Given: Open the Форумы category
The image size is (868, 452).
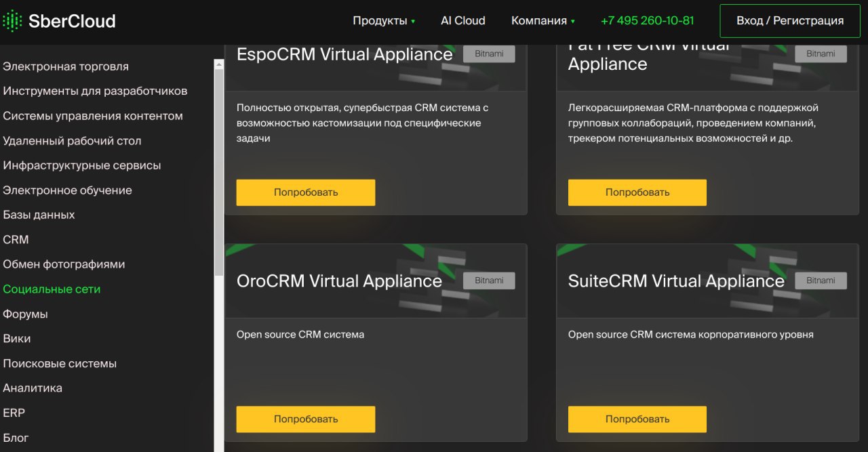Looking at the screenshot, I should coord(25,314).
